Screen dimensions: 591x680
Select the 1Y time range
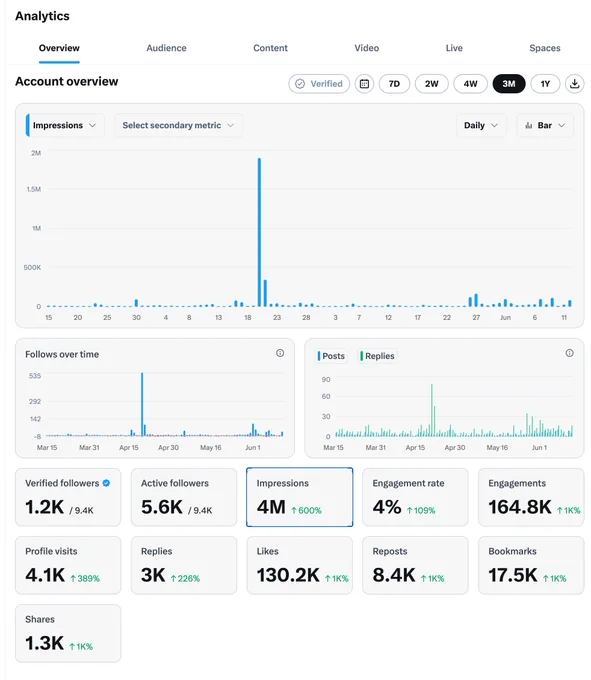click(545, 84)
